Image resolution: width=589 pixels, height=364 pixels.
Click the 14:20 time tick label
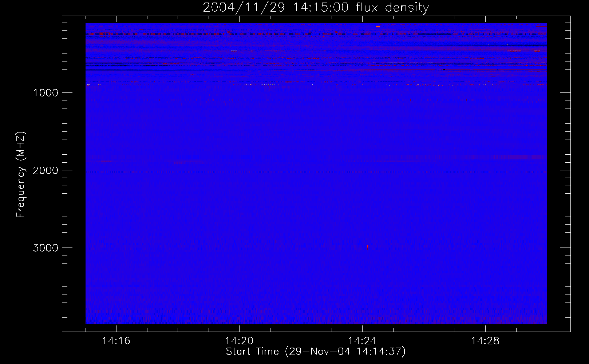[x=239, y=341]
